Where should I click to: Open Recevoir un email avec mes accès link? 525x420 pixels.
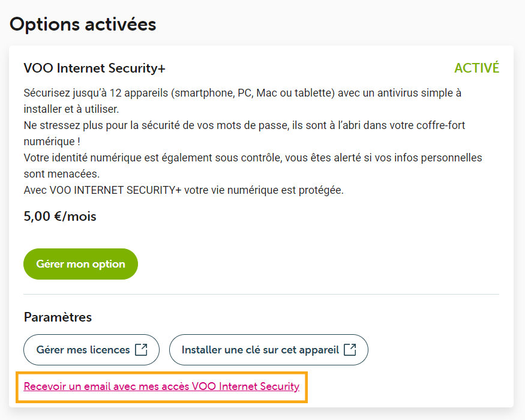tap(162, 387)
